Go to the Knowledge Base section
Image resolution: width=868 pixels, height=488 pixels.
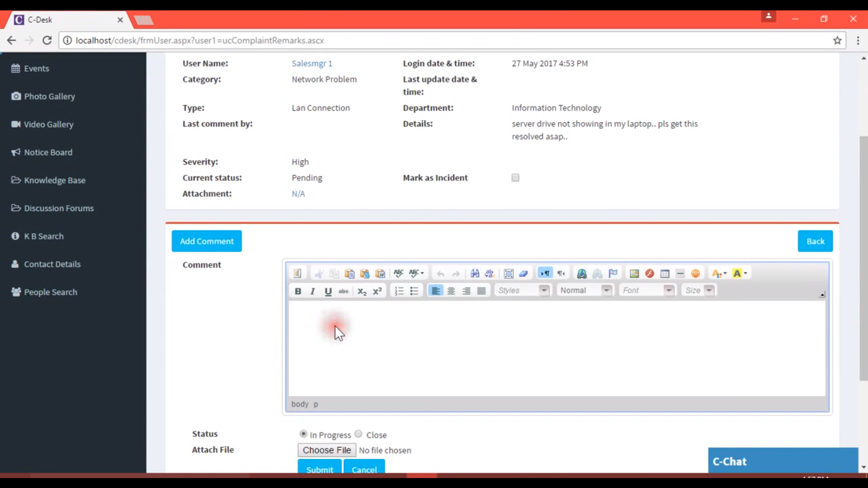click(55, 180)
